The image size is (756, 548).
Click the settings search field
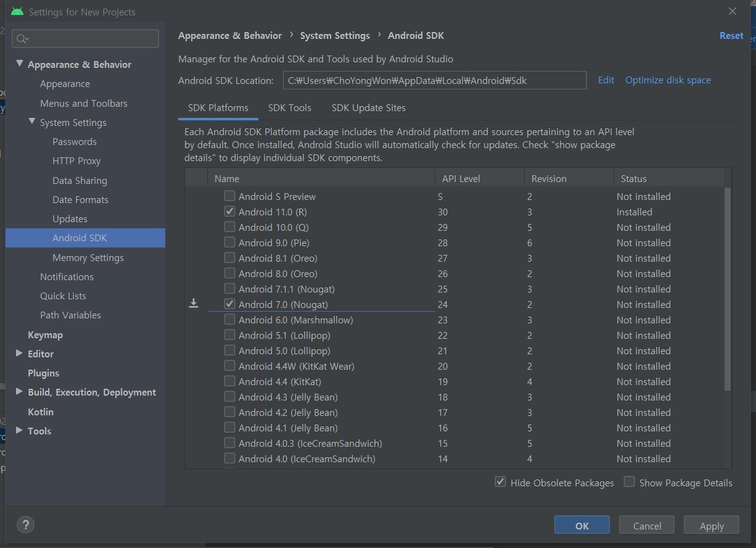point(85,39)
